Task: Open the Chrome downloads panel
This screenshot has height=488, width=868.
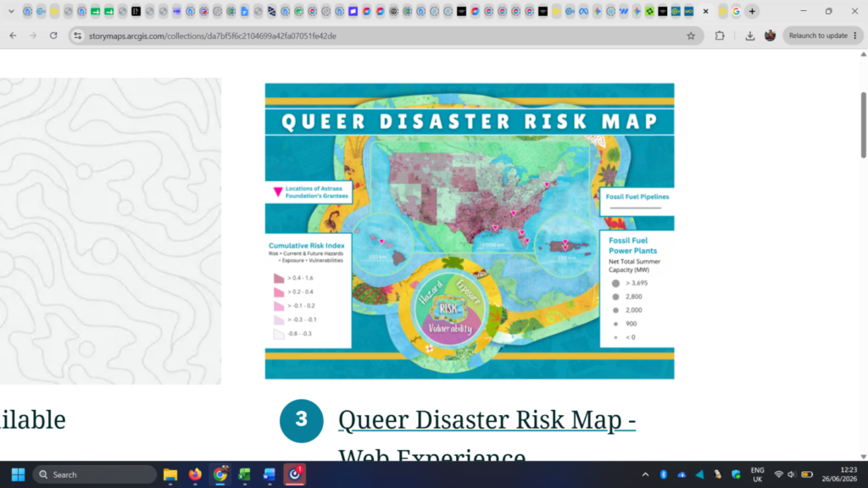Action: pyautogui.click(x=749, y=36)
